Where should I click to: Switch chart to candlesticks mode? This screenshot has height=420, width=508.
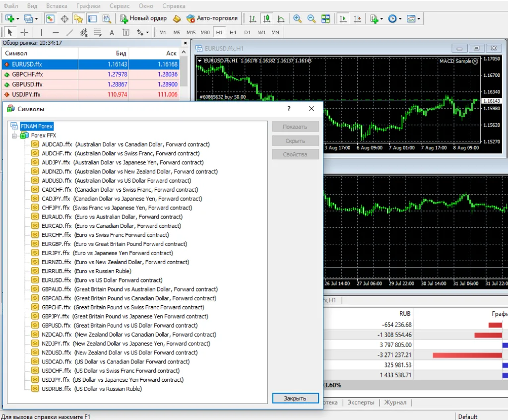267,18
